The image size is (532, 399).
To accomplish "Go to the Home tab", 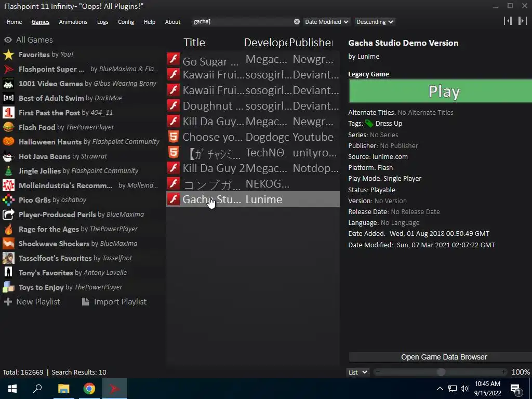I will (x=14, y=22).
